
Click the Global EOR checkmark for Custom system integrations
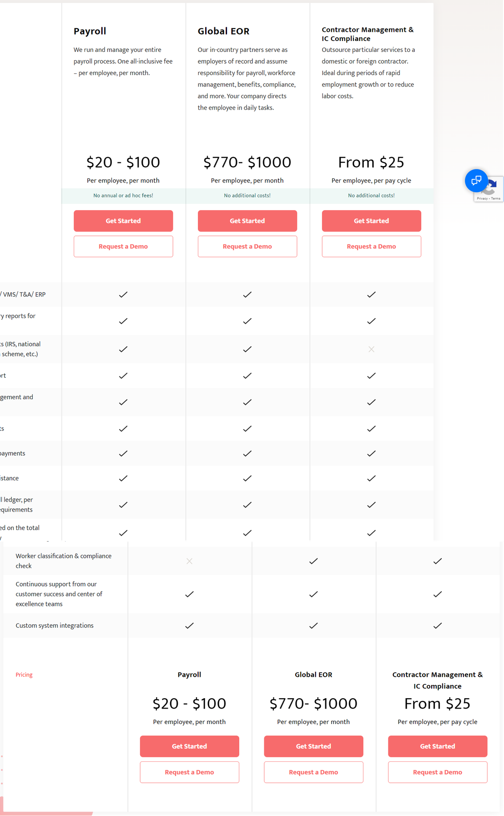pos(313,625)
